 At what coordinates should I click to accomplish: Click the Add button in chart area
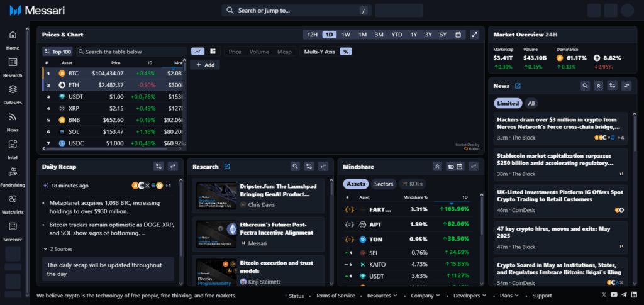(205, 65)
